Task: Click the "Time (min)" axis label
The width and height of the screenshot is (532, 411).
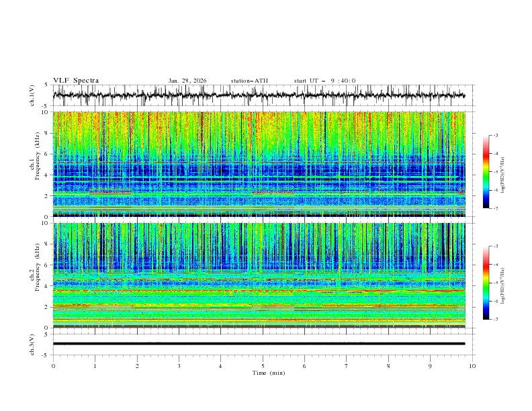Action: point(269,373)
